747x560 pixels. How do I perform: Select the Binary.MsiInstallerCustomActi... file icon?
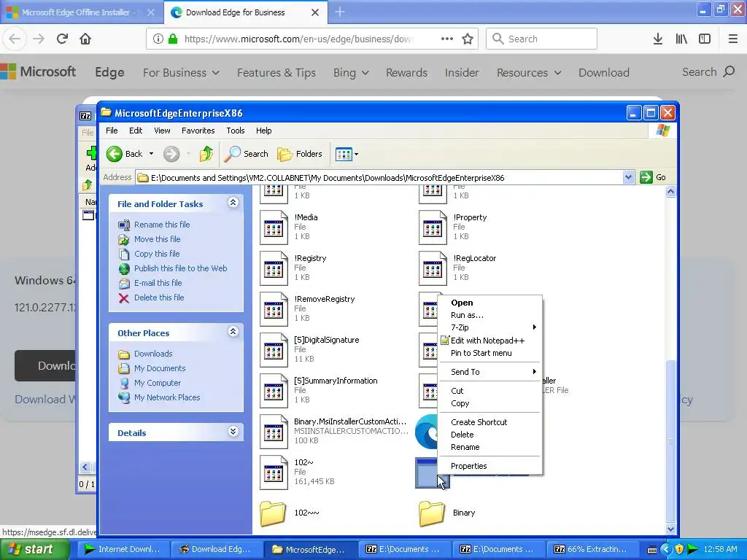coord(274,432)
